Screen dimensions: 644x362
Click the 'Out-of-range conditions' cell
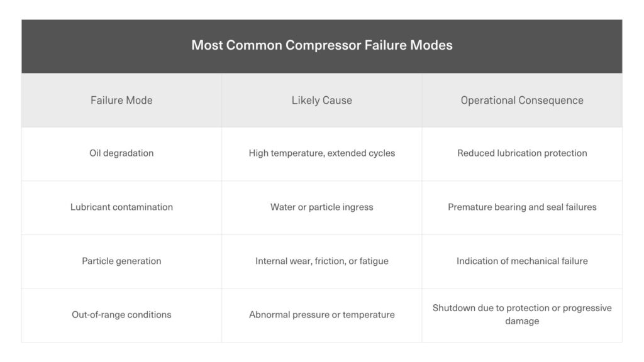click(121, 314)
